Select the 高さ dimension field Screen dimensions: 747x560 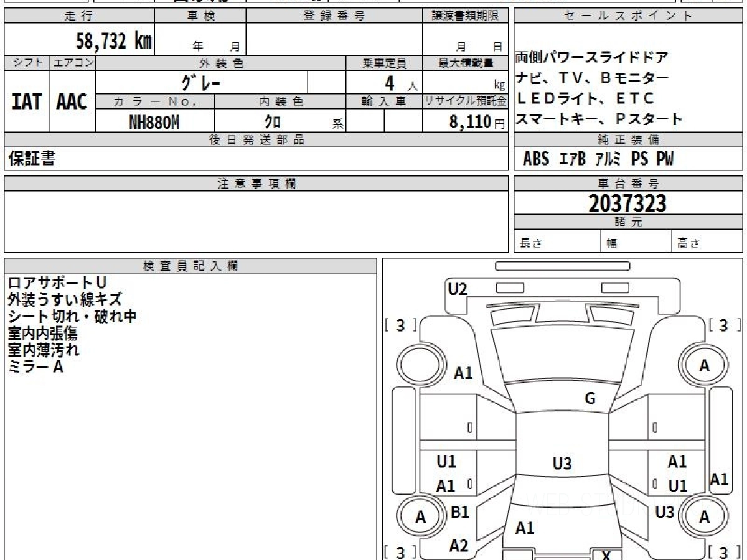pyautogui.click(x=707, y=241)
